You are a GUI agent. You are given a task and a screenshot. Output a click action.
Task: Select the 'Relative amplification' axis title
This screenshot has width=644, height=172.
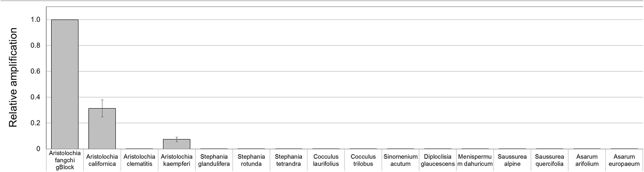pyautogui.click(x=13, y=78)
